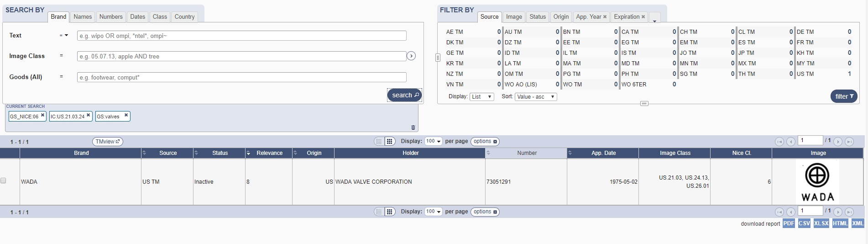Open the Status filter tab
This screenshot has height=244, width=868.
pos(537,17)
